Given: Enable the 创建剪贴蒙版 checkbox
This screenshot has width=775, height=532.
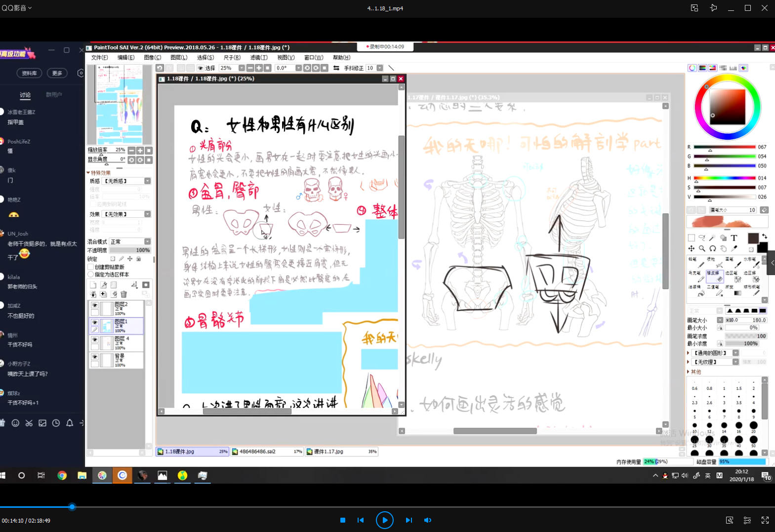Looking at the screenshot, I should point(91,267).
